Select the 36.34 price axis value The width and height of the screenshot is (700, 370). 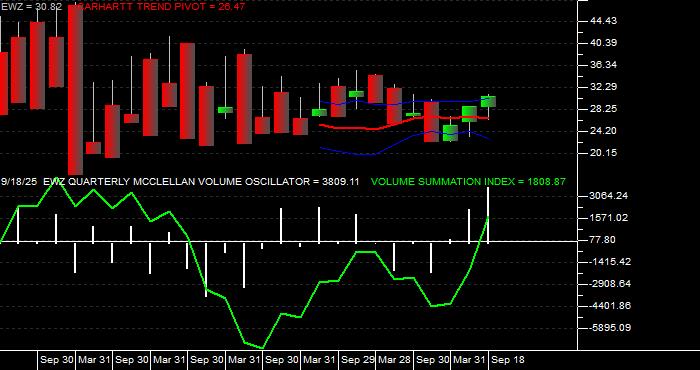point(603,65)
